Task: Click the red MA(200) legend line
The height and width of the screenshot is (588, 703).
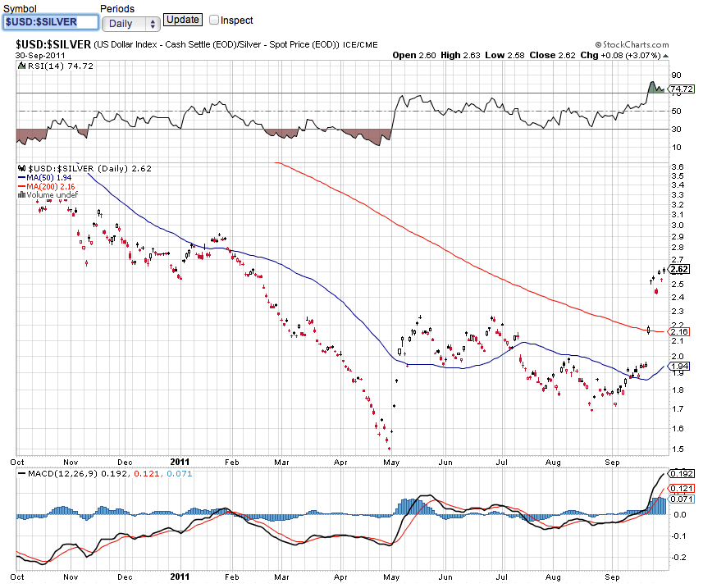Action: click(22, 186)
